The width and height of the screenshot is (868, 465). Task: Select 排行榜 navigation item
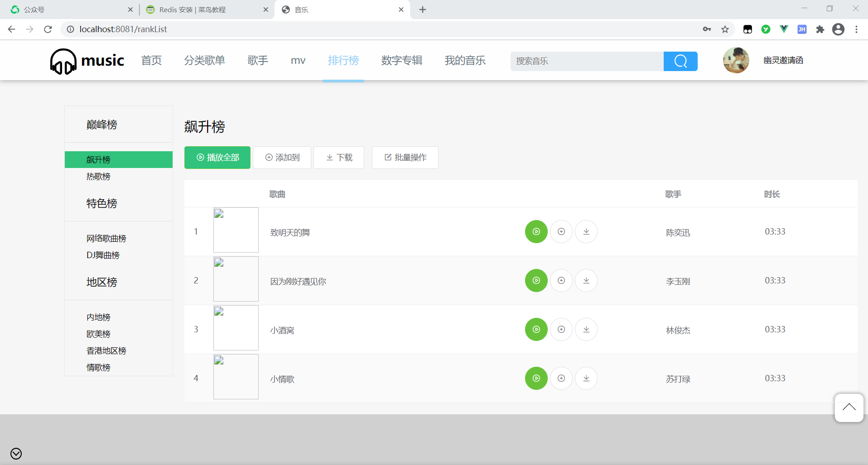pyautogui.click(x=343, y=60)
